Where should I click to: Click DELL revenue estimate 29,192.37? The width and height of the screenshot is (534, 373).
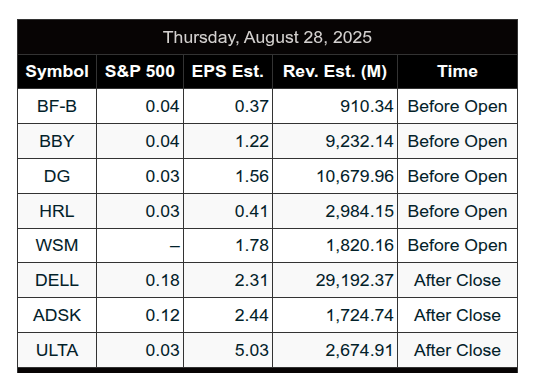click(355, 280)
